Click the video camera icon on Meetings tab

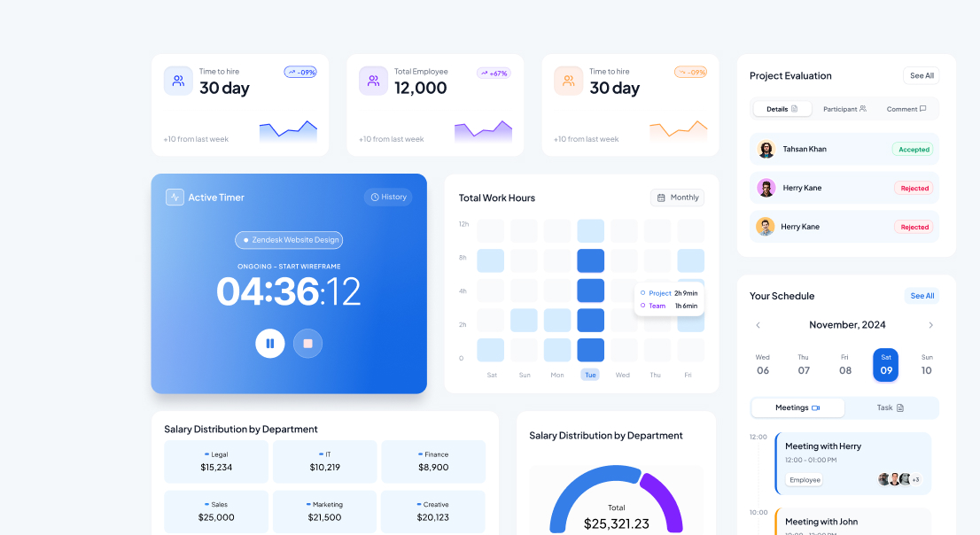[815, 408]
